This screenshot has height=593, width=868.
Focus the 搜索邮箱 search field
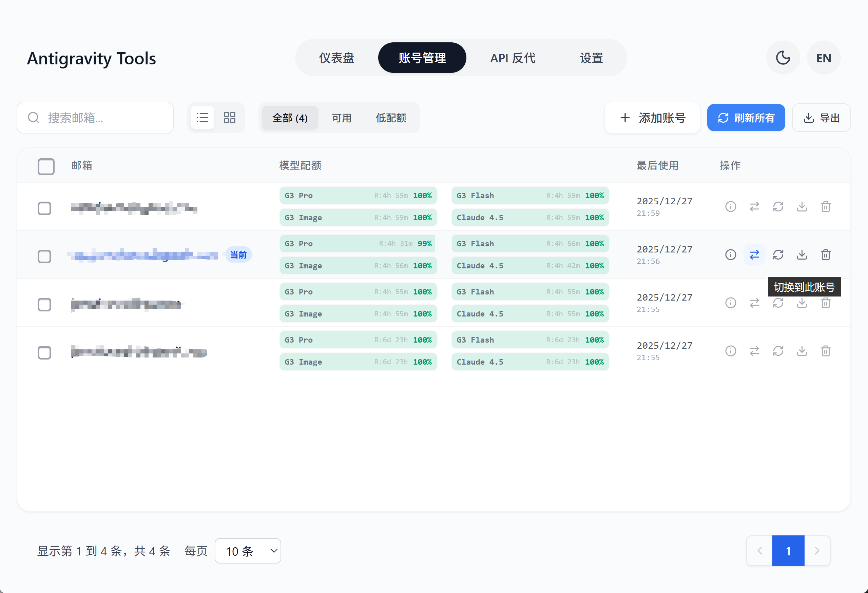click(101, 118)
